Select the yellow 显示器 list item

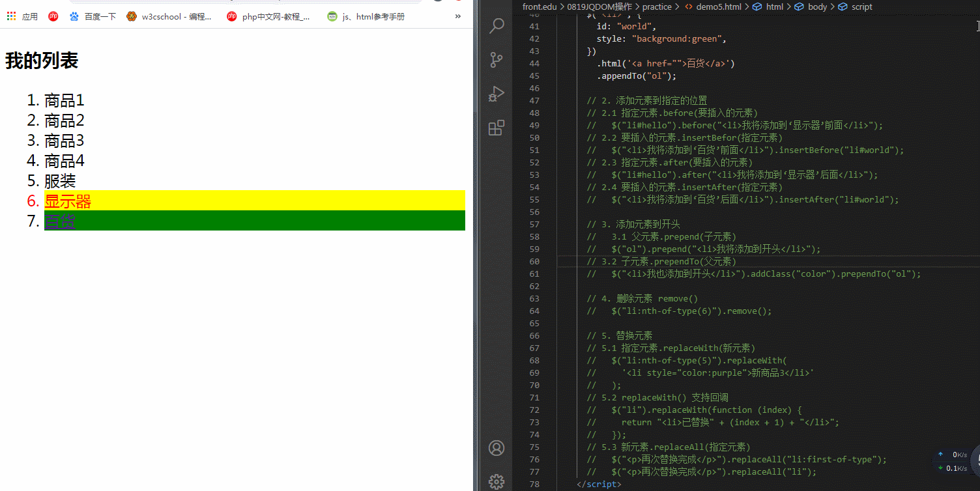pos(254,201)
